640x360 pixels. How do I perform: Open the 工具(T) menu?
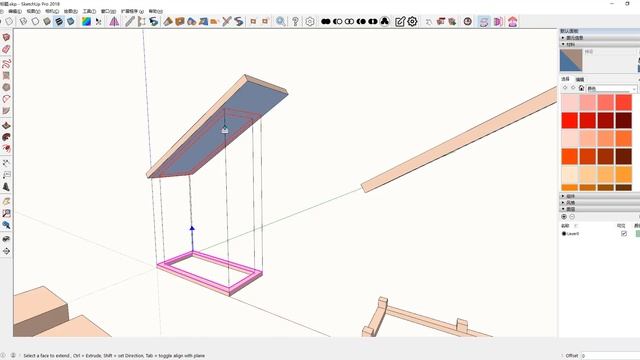point(89,11)
